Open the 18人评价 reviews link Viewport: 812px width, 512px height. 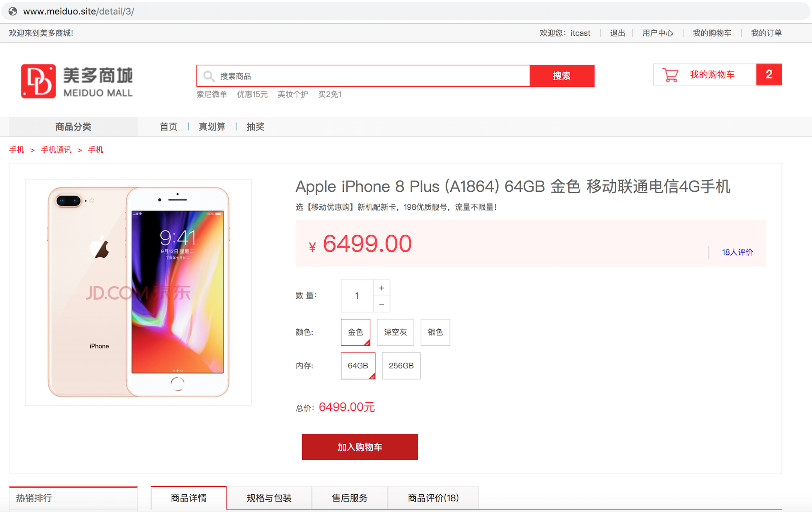[737, 252]
